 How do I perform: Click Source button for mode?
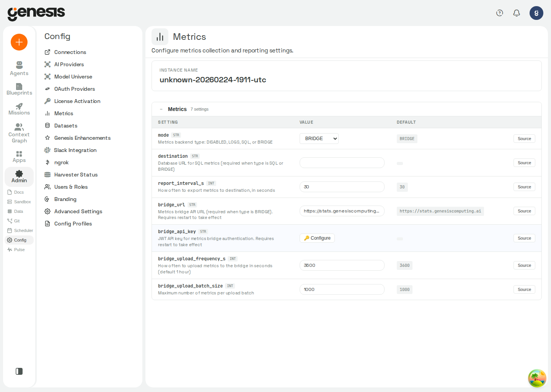[x=524, y=139]
